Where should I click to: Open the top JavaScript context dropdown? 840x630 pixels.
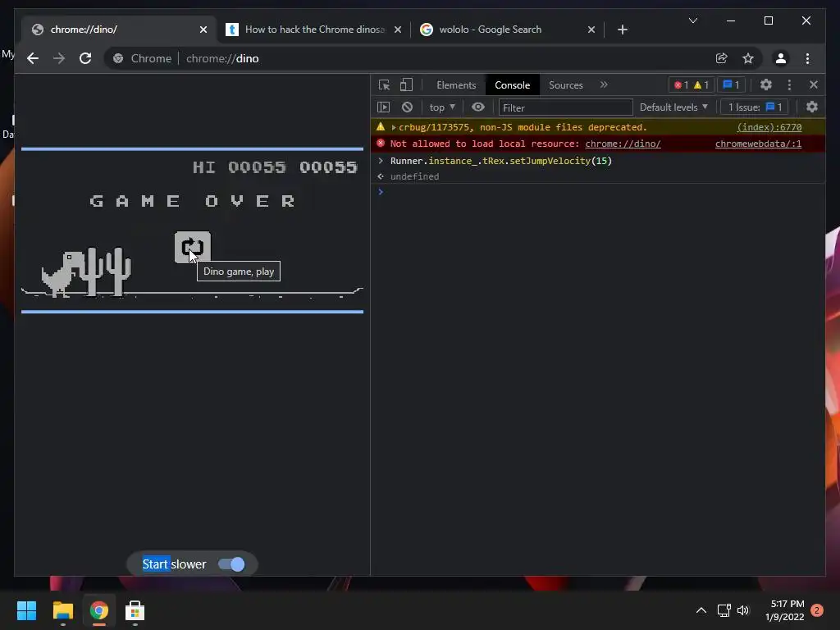[442, 107]
